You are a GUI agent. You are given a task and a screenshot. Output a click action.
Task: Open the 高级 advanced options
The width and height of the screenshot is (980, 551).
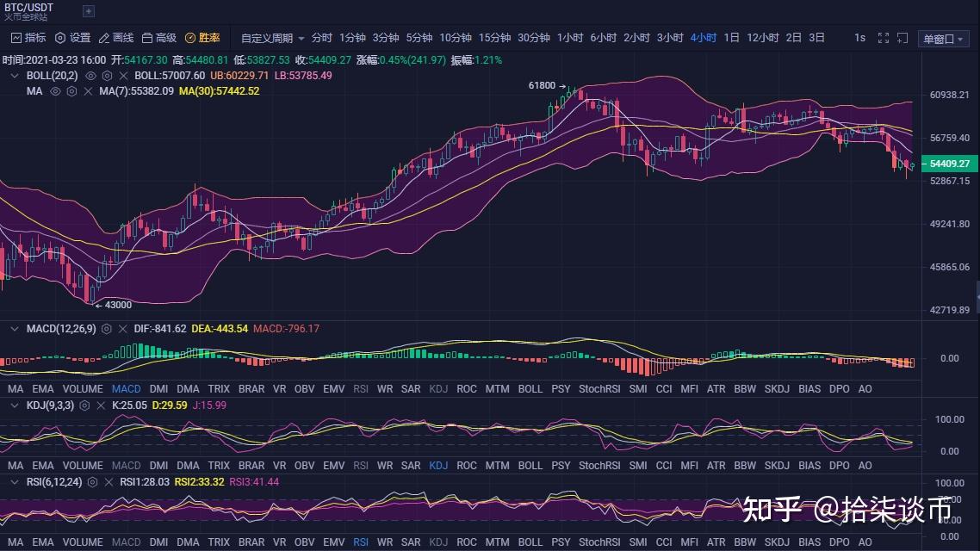pos(158,38)
